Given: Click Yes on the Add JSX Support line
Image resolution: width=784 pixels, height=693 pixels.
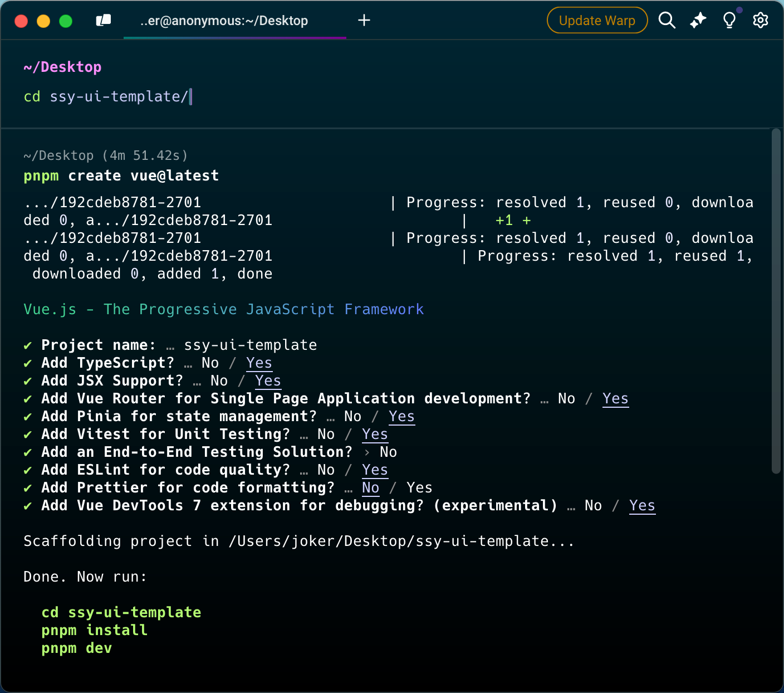Looking at the screenshot, I should (x=268, y=380).
